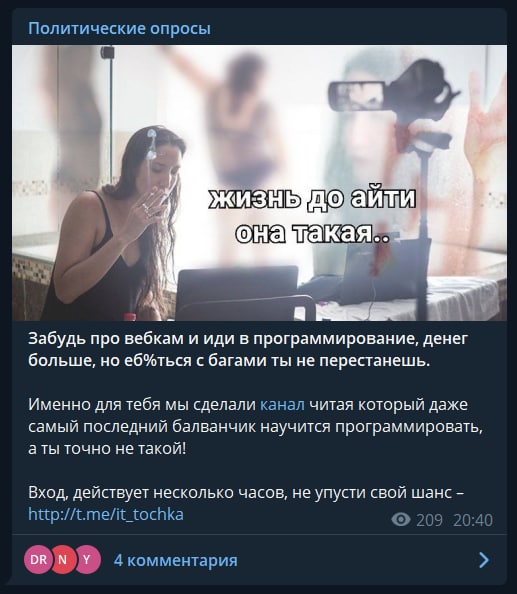Click the first paragraph Забудь про вебкам
This screenshot has height=594, width=517.
[248, 350]
